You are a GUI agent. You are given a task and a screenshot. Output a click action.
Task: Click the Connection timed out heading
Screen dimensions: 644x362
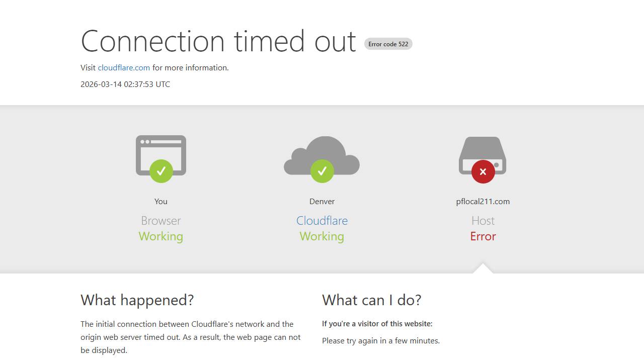click(218, 41)
